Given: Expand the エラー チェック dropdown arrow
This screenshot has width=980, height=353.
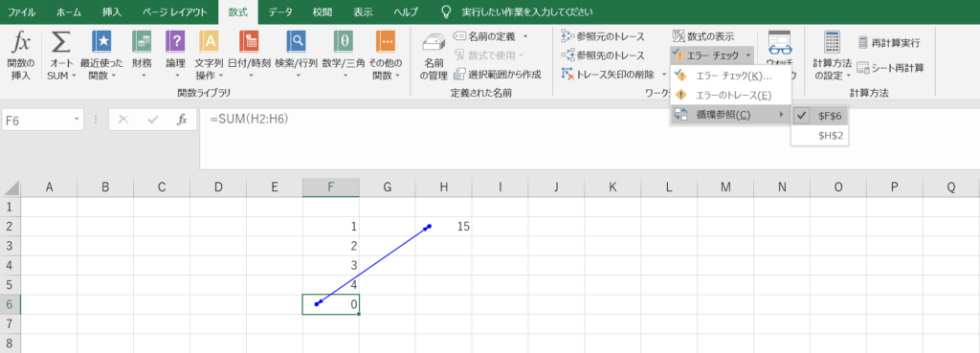Looking at the screenshot, I should pos(747,55).
